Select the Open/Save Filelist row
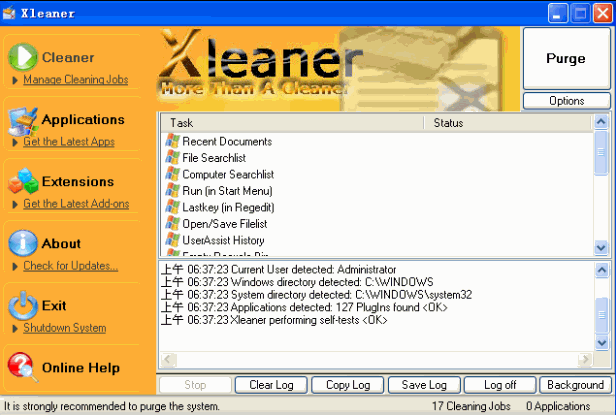The width and height of the screenshot is (616, 415). pyautogui.click(x=377, y=223)
